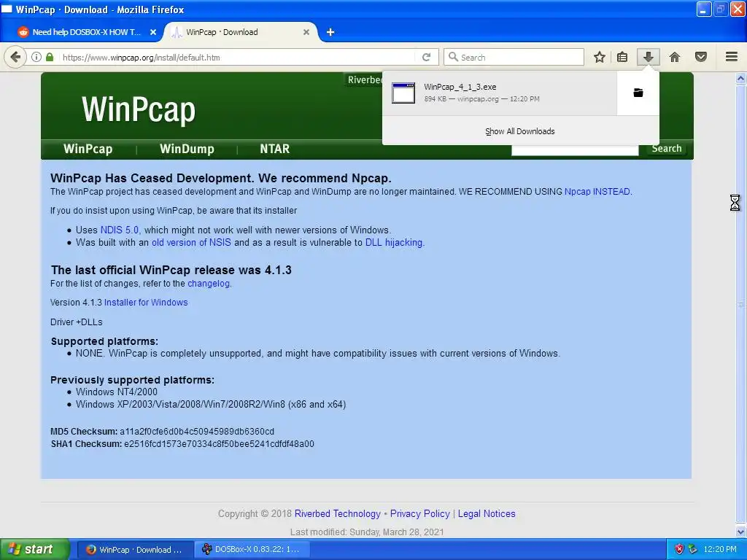Image resolution: width=747 pixels, height=560 pixels.
Task: Click scrollbar up arrow
Action: [x=740, y=79]
